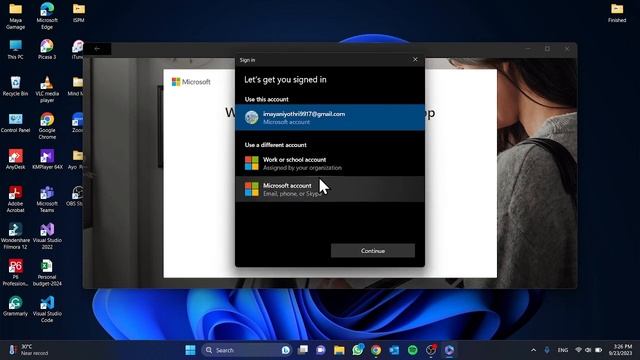
Task: Click the Microsoft logo on white page
Action: (x=191, y=82)
